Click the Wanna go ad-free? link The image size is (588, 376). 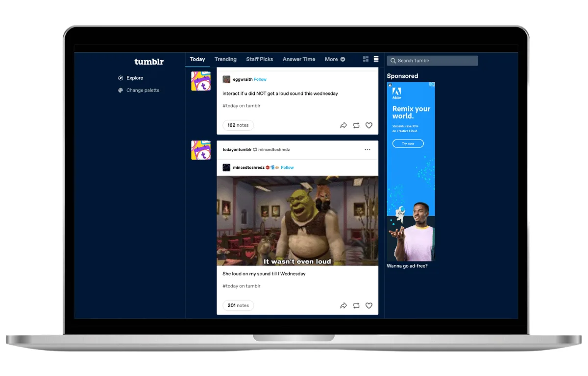(407, 266)
